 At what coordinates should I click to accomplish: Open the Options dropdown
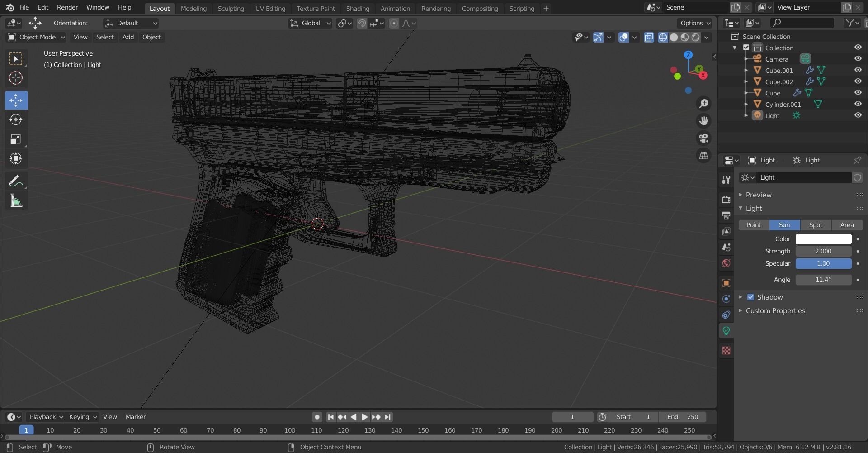point(695,23)
